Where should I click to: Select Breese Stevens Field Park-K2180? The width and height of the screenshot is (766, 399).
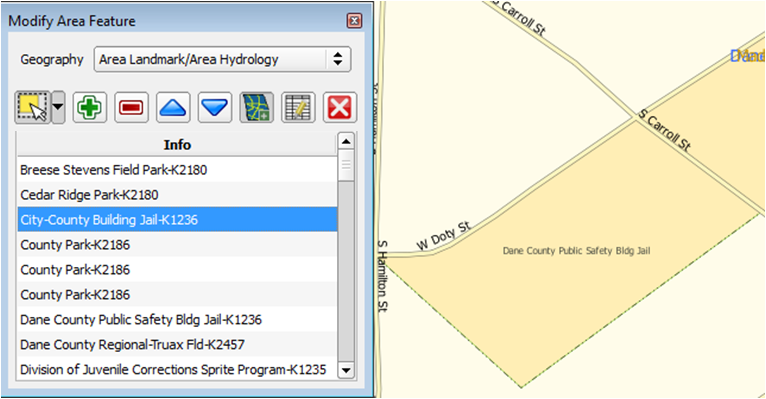click(177, 169)
